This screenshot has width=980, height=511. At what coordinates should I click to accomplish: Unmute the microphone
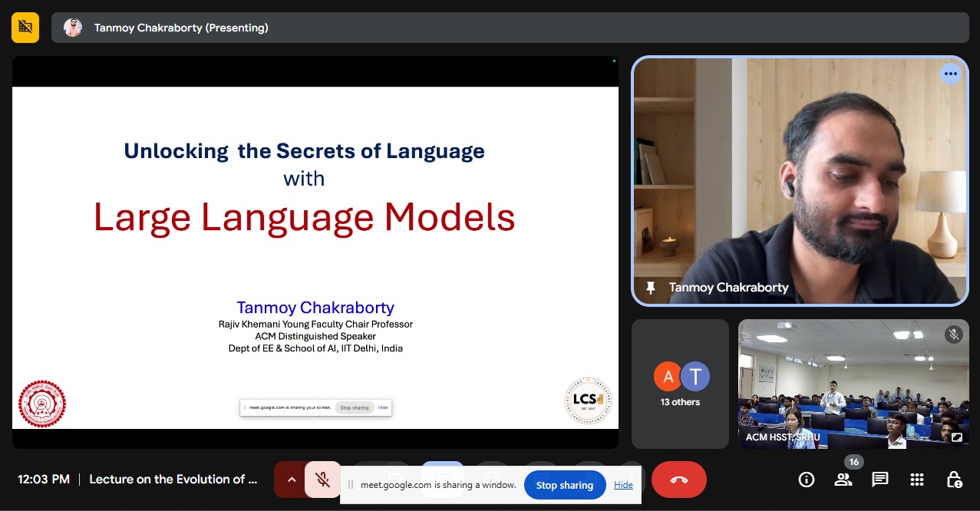click(322, 480)
